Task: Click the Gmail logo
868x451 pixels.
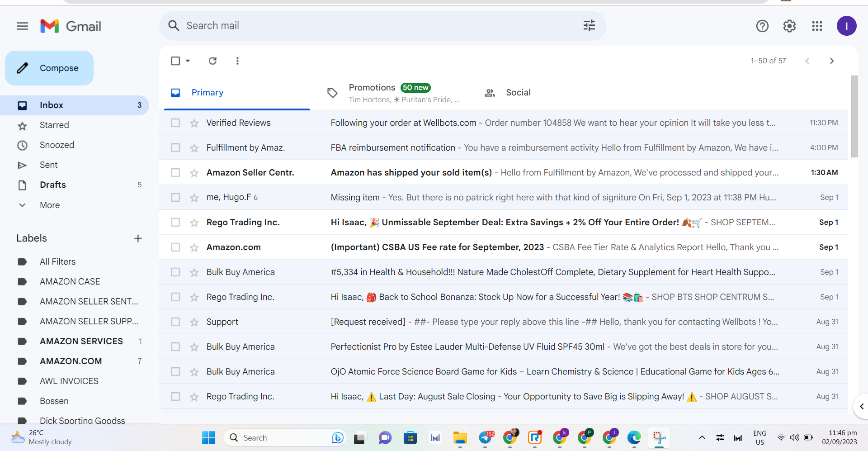Action: (x=71, y=26)
